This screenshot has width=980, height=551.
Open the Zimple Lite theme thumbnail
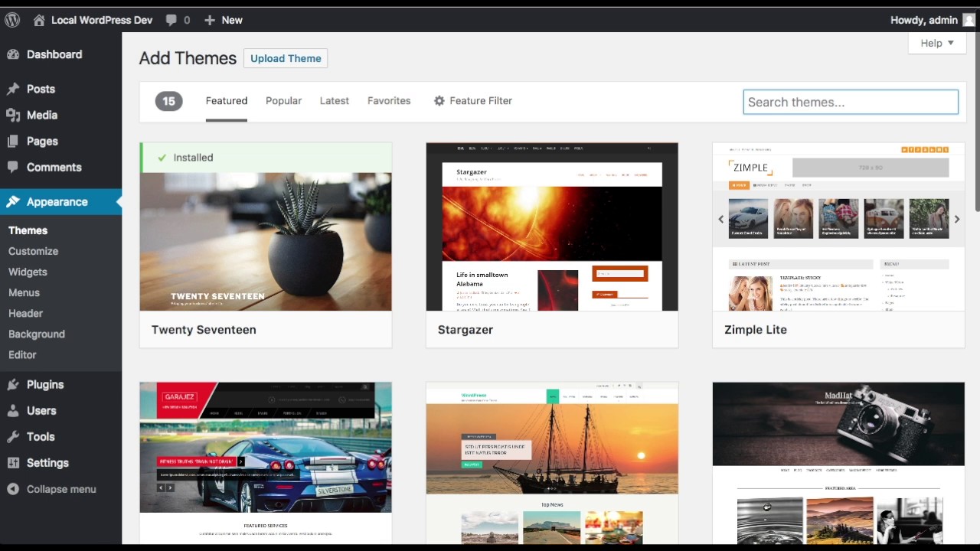pos(838,227)
